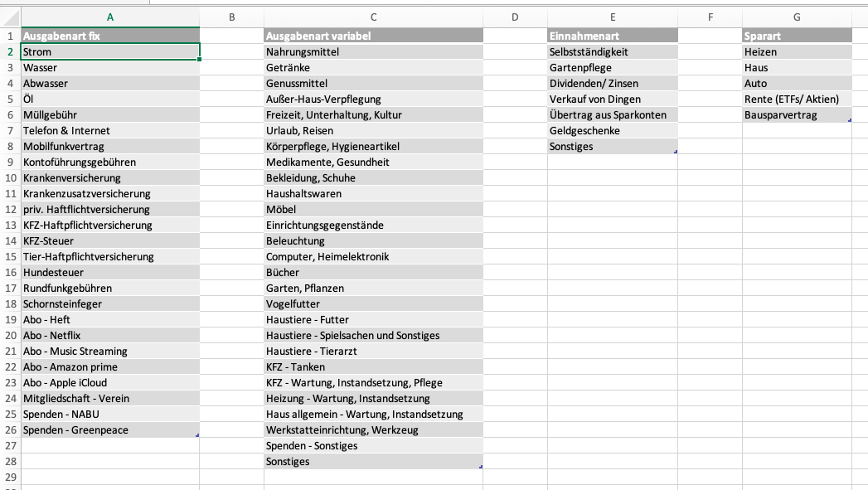Select the 'Auto' cell in Sparart
This screenshot has height=490, width=868.
797,83
